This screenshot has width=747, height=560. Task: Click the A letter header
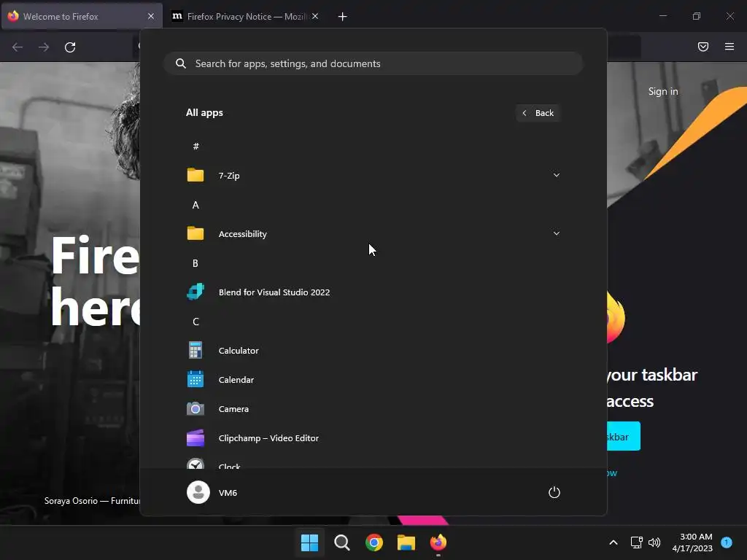coord(196,205)
